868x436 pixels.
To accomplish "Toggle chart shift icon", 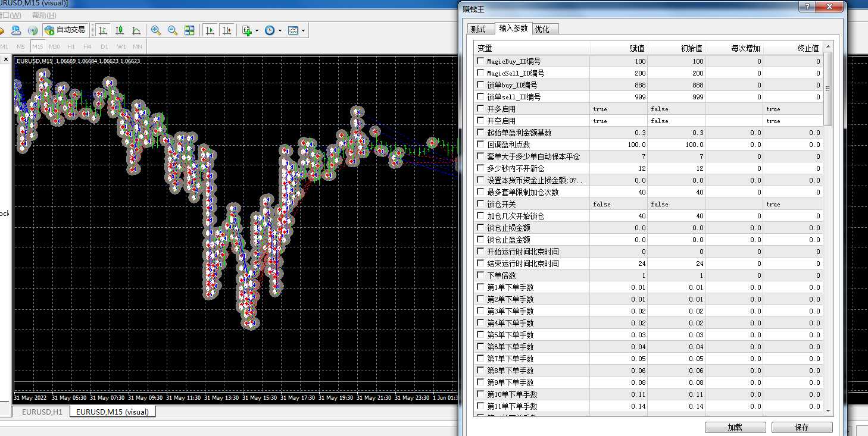I will pos(227,30).
